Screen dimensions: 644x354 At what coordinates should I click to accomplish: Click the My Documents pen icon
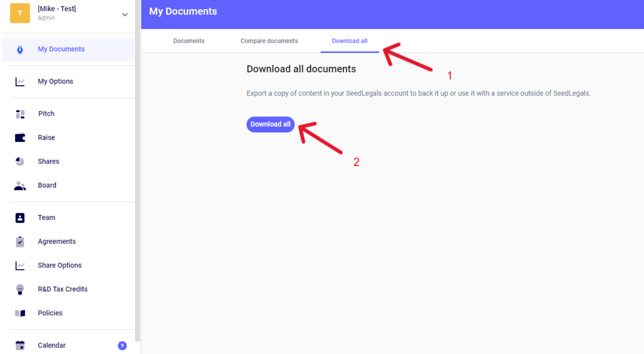20,50
